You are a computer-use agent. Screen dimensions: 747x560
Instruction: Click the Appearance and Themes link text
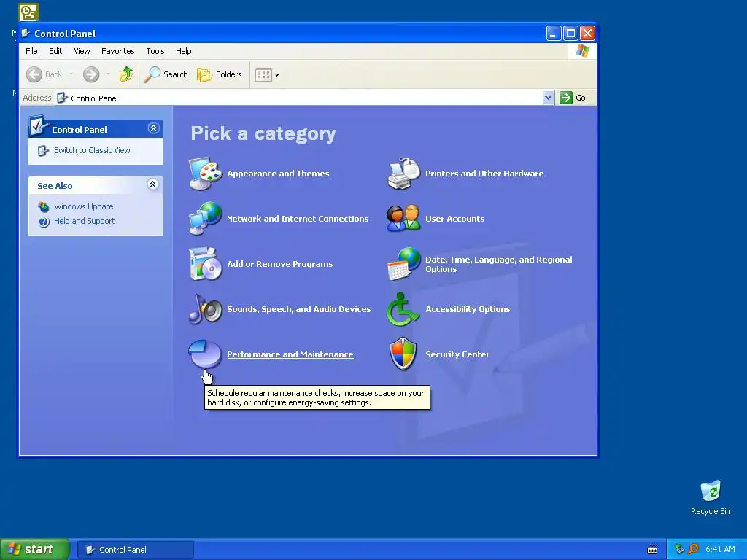click(x=278, y=174)
